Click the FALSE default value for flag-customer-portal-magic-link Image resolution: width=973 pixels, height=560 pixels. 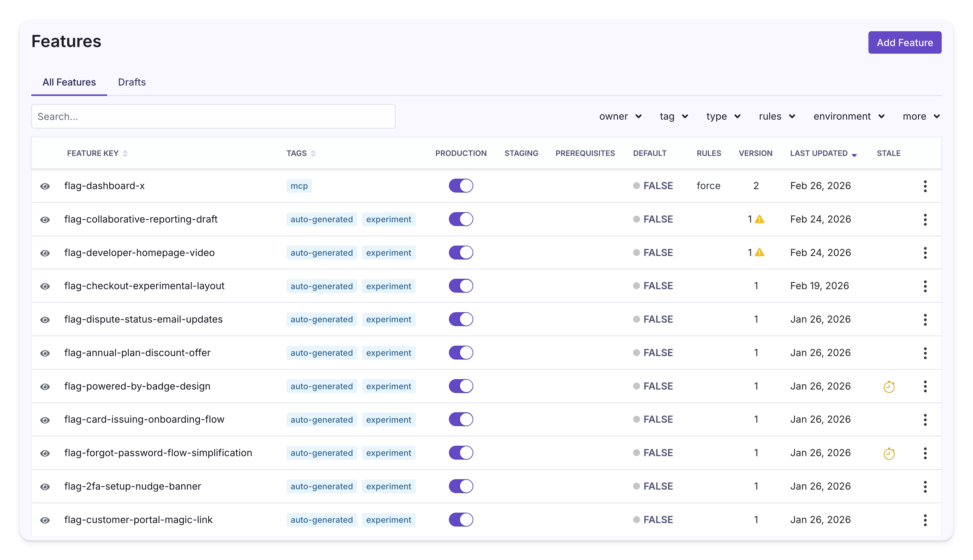653,520
